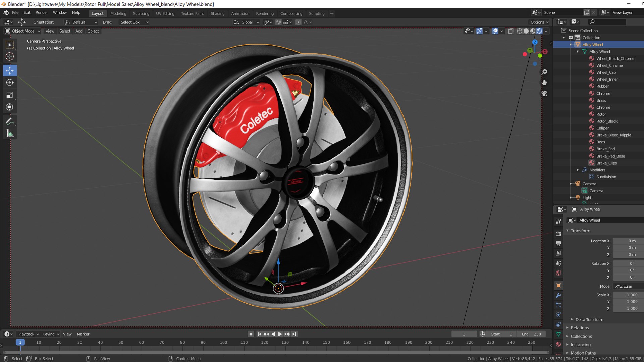Open the Keying popover
644x362 pixels.
pyautogui.click(x=51, y=334)
